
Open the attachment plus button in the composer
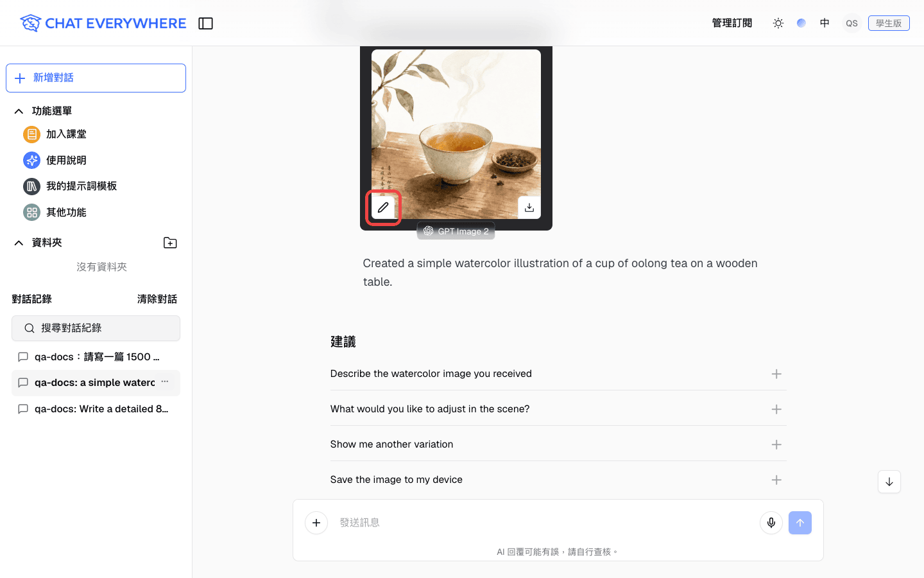[316, 523]
